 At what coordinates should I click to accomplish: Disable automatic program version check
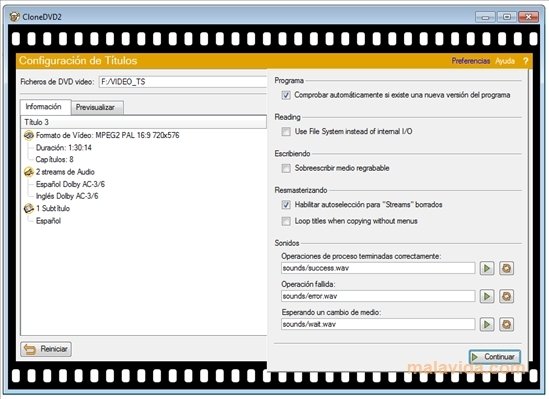point(286,95)
